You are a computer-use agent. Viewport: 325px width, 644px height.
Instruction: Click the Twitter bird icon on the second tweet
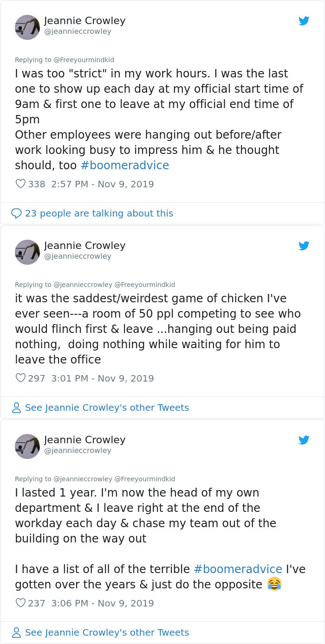304,246
